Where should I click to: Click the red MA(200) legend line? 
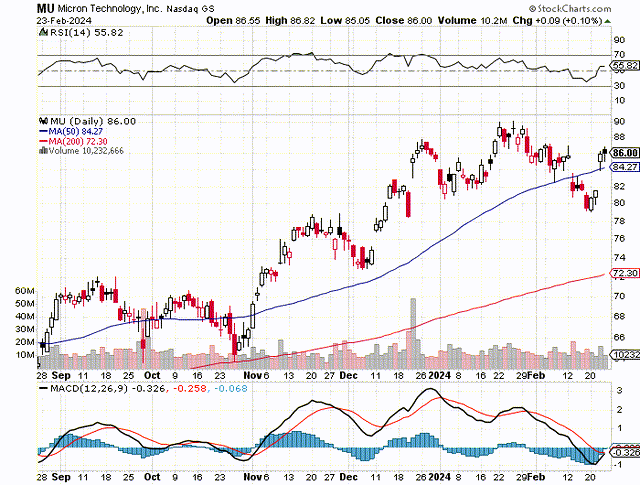pos(43,141)
